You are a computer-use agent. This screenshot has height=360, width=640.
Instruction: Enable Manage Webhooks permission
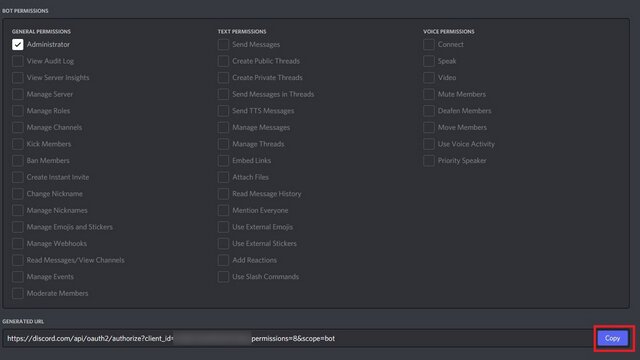pos(18,244)
